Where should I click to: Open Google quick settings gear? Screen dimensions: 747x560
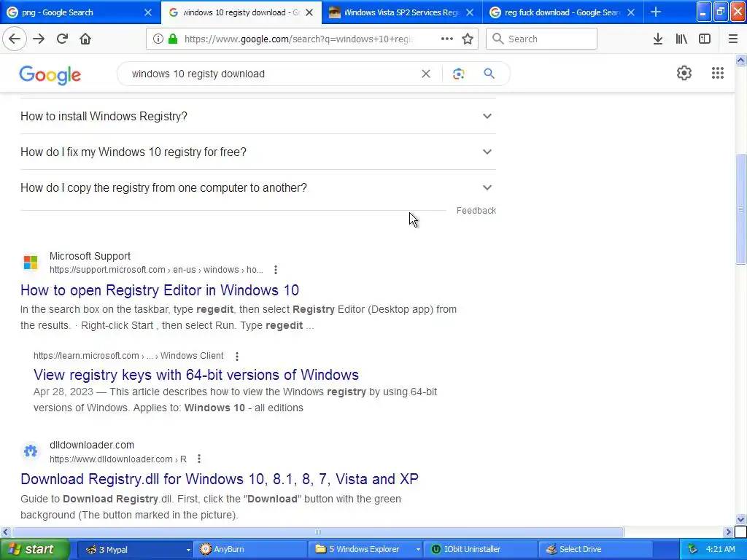(684, 73)
